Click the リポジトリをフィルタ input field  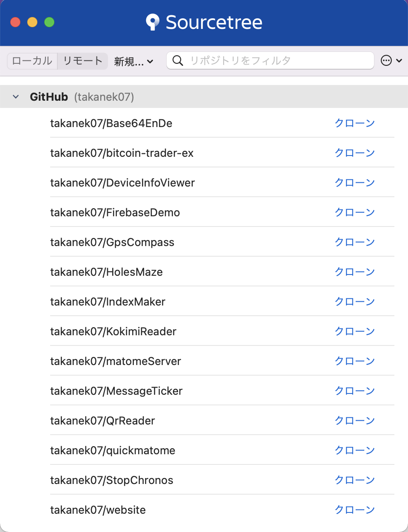255,60
